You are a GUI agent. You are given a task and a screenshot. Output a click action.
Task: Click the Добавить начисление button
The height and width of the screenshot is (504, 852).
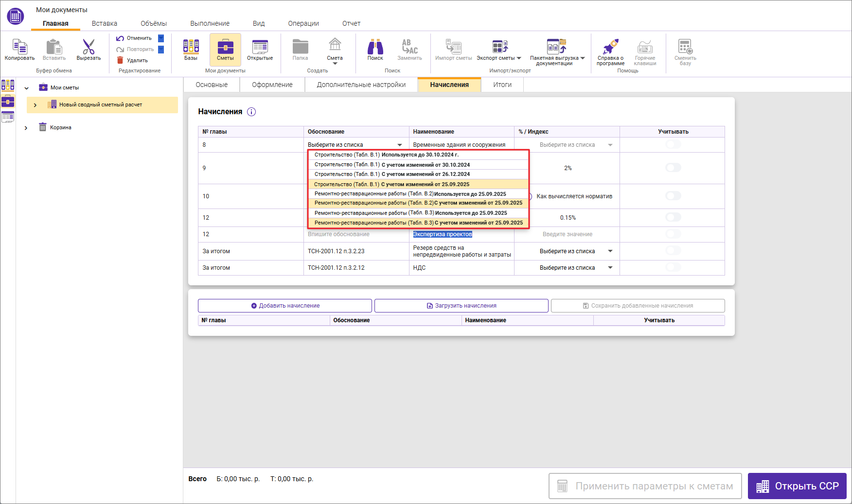[x=285, y=306]
